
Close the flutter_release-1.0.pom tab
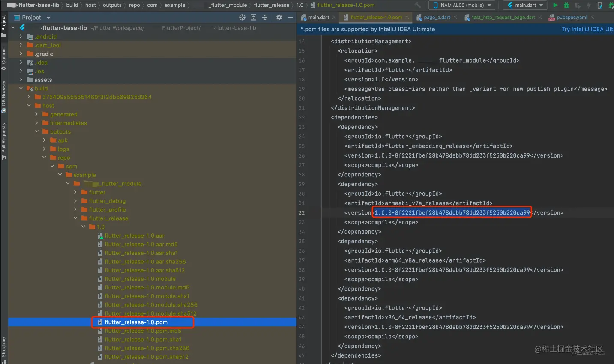tap(407, 18)
